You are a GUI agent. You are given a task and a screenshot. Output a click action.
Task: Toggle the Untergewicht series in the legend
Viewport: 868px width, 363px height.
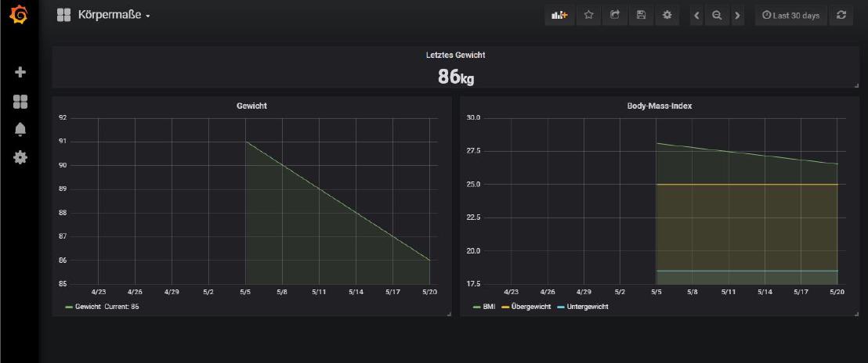[587, 307]
